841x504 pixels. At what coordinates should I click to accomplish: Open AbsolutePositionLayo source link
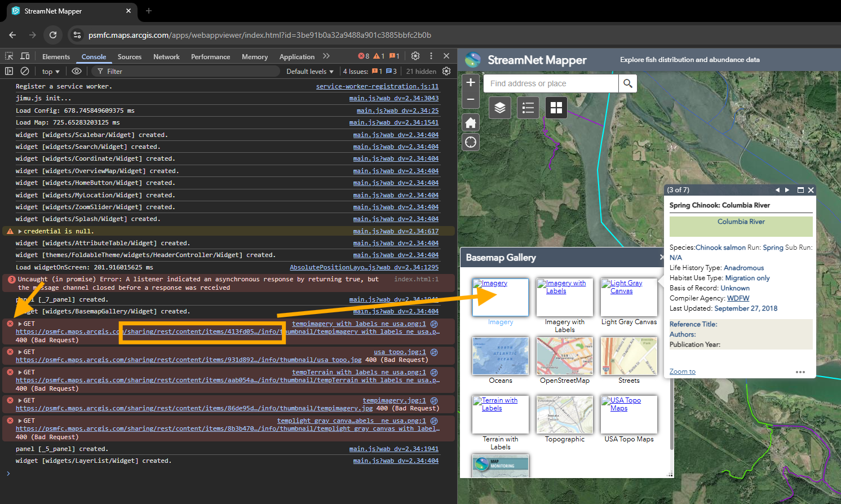point(364,267)
